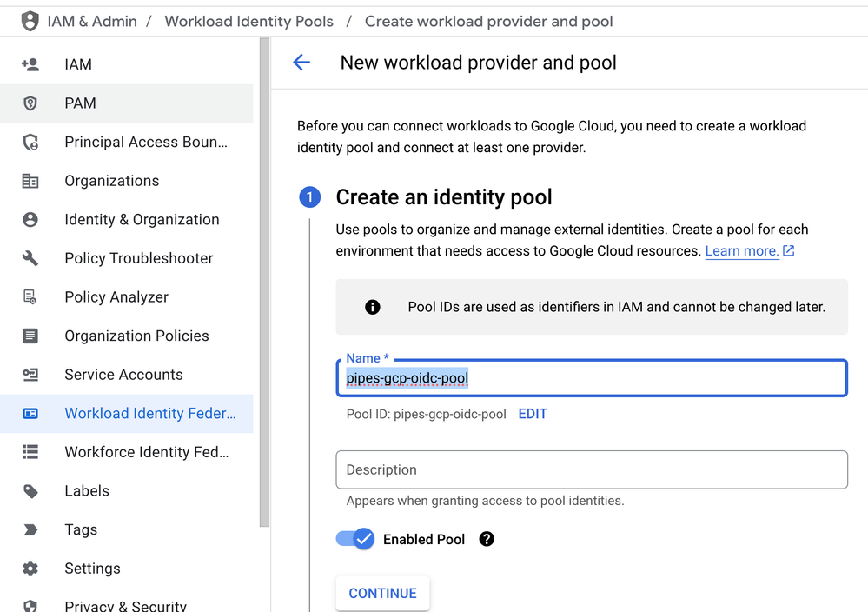Screen dimensions: 868x612
Task: Click 'Appears when granting access' helper text
Action: tap(485, 501)
